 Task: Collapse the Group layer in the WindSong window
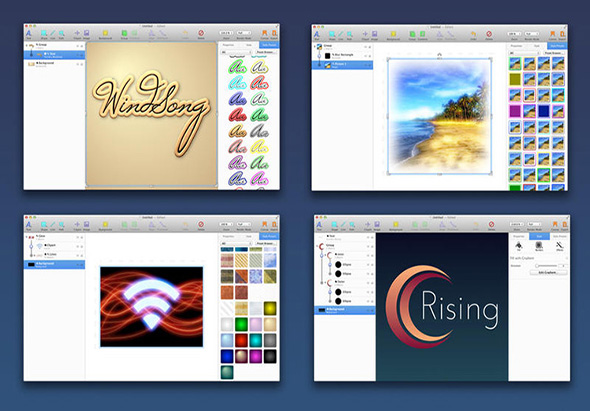[26, 45]
